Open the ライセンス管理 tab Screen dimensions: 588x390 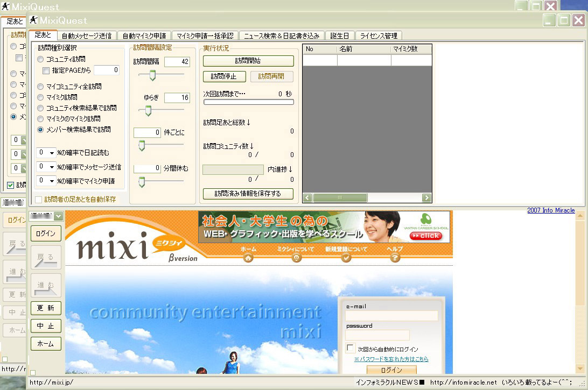click(x=379, y=36)
